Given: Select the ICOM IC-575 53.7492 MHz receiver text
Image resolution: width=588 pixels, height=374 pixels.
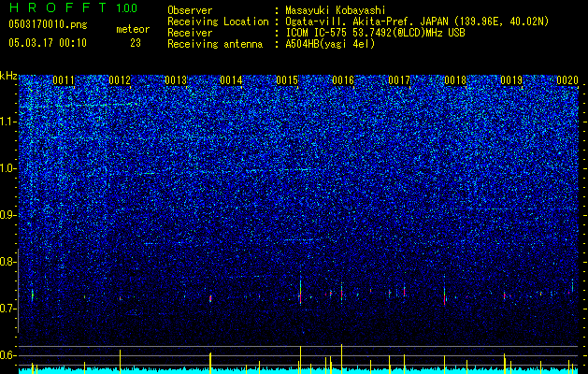Looking at the screenshot, I should [x=375, y=33].
